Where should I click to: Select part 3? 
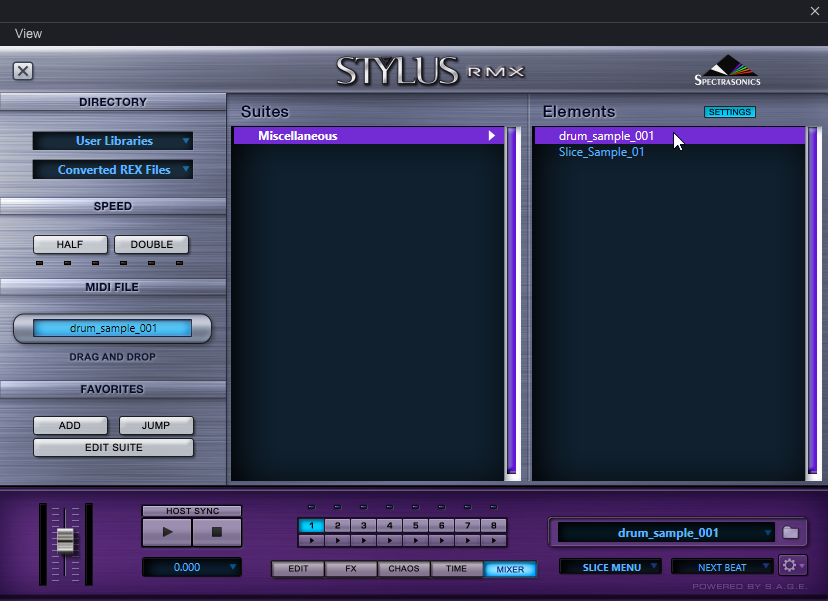click(x=363, y=525)
